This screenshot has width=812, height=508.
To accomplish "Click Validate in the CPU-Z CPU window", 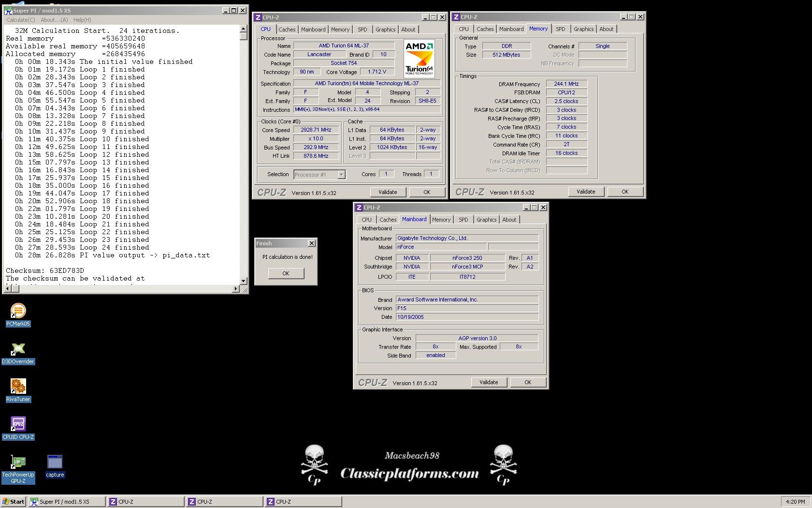I will click(x=388, y=192).
